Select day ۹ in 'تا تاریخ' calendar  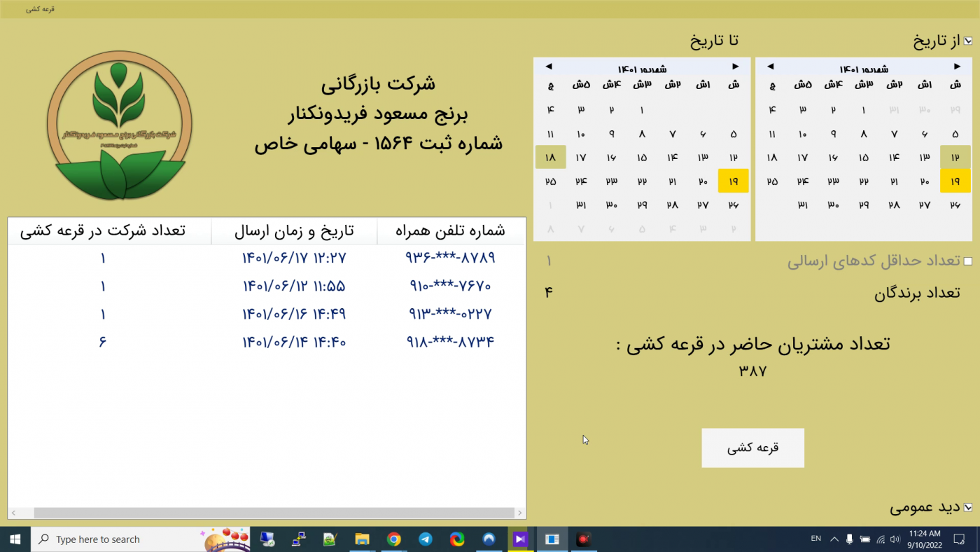coord(611,134)
